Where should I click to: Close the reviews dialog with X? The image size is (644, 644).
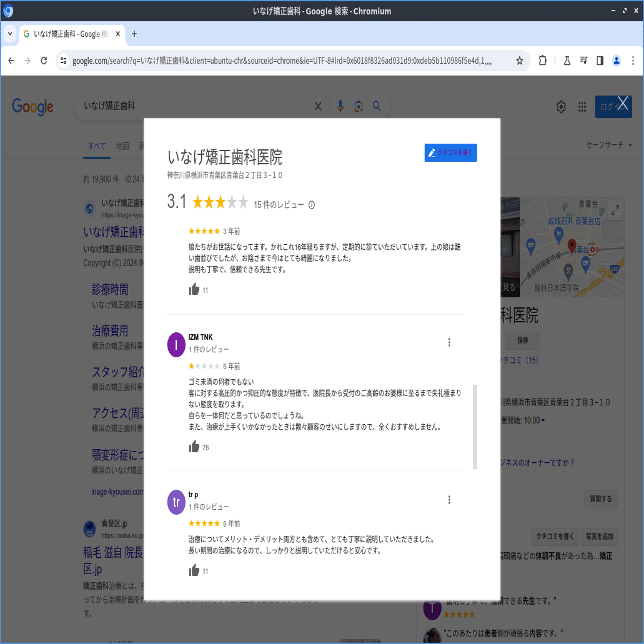pos(623,103)
